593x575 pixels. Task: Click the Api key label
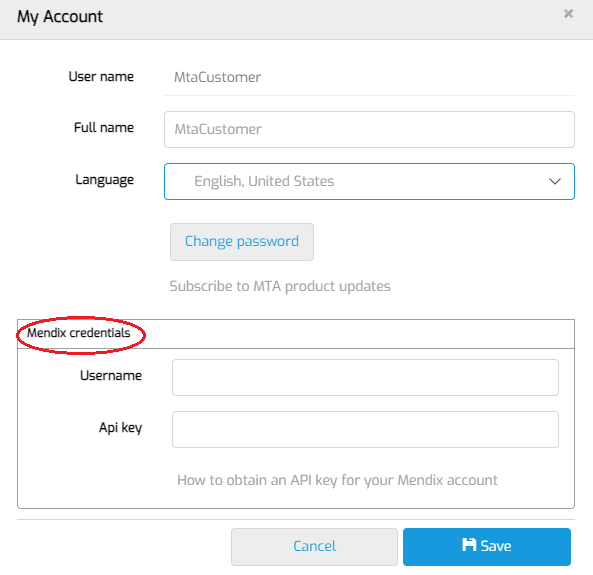coord(121,428)
